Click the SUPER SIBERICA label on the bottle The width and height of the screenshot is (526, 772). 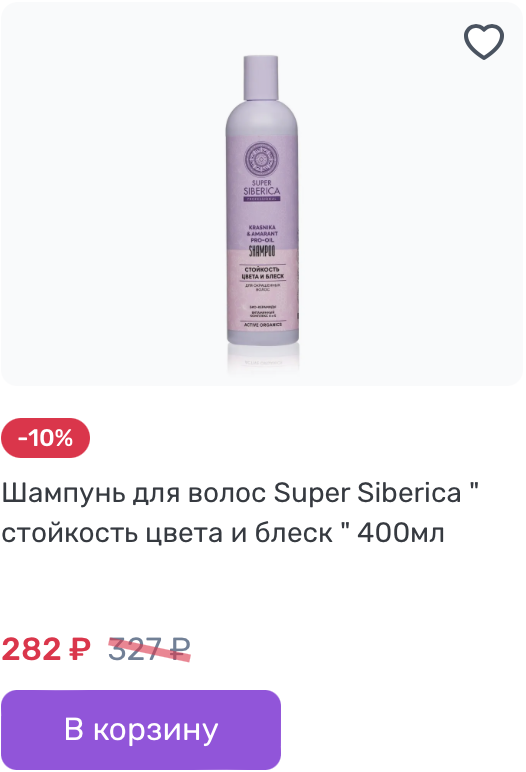tap(262, 188)
